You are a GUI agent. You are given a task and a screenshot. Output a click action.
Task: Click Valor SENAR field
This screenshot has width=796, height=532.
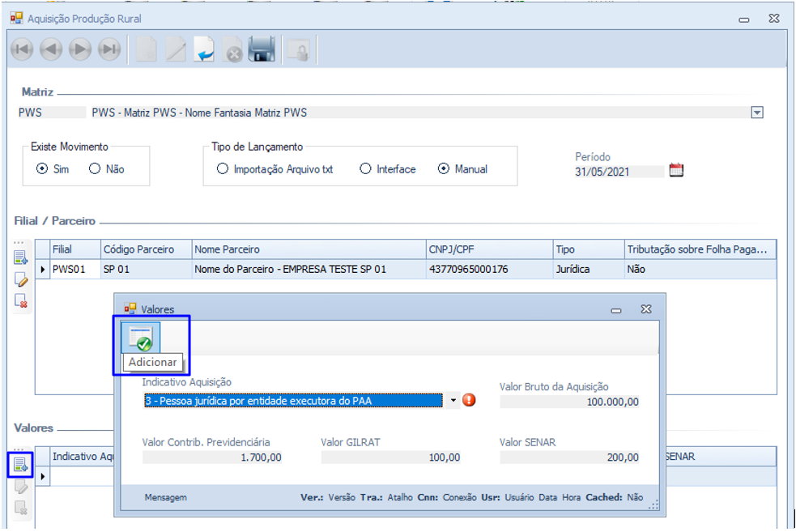point(569,458)
